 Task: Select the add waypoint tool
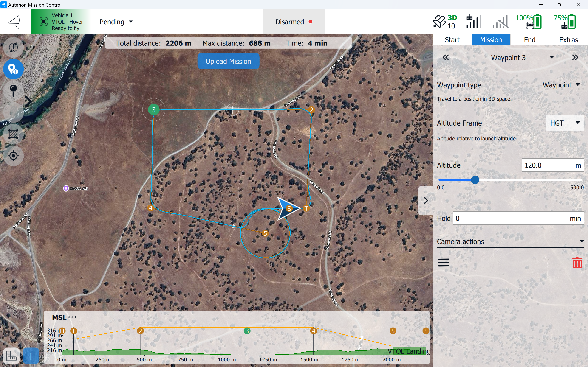pyautogui.click(x=13, y=69)
